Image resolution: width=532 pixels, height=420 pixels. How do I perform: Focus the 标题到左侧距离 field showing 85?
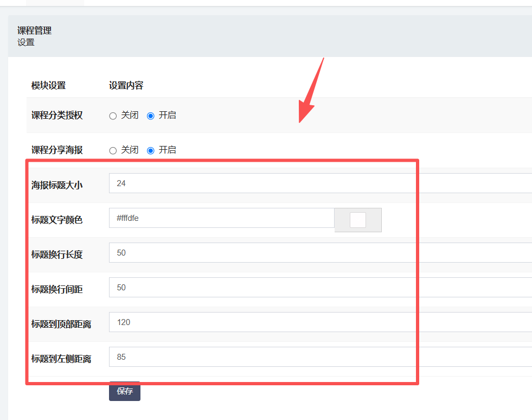coord(320,357)
